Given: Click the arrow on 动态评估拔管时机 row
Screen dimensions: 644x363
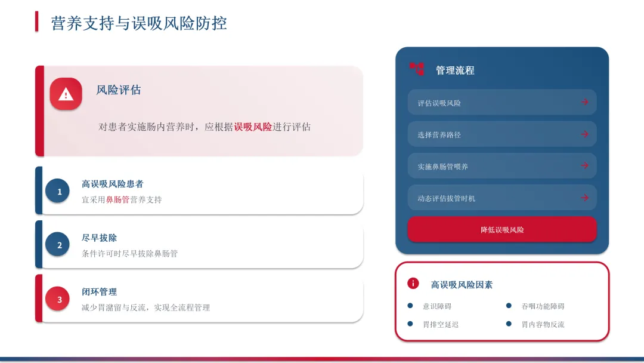Looking at the screenshot, I should click(x=584, y=198).
